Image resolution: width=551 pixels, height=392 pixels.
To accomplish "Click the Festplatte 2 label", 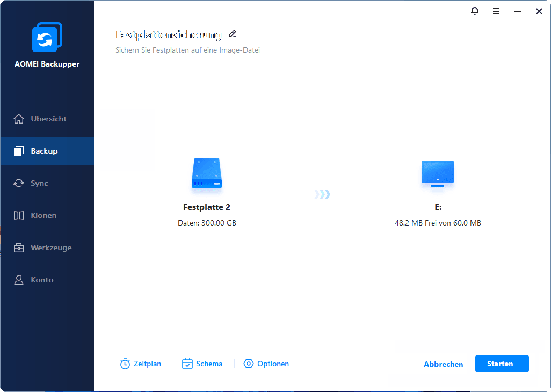I will 207,207.
